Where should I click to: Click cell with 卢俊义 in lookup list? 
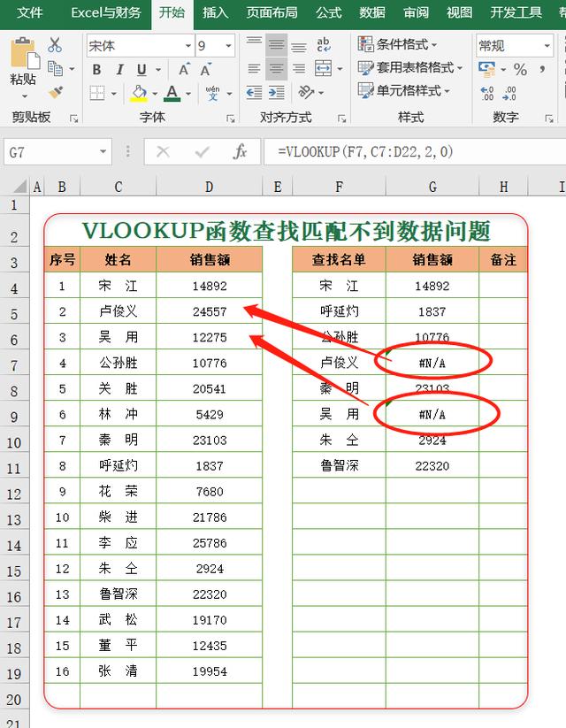tap(340, 362)
